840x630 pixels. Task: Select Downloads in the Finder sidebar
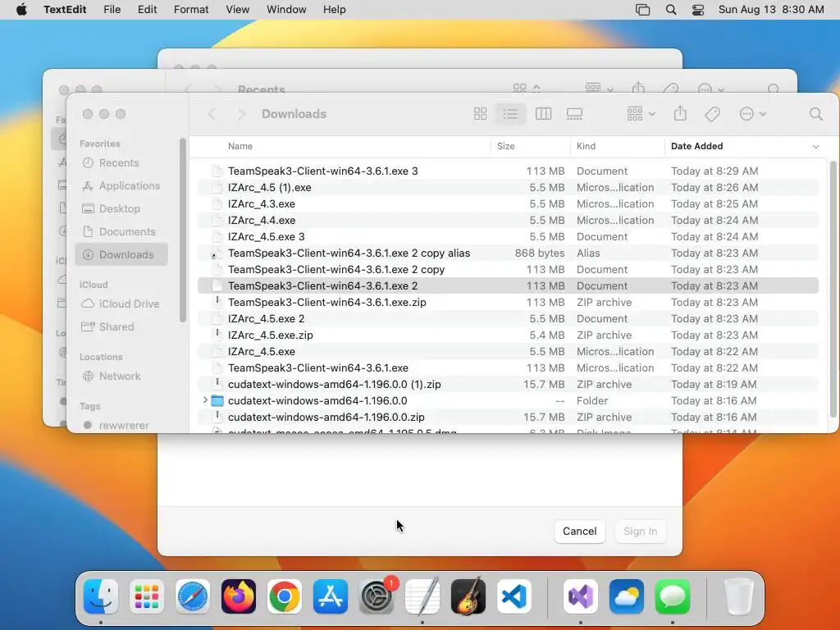121,254
